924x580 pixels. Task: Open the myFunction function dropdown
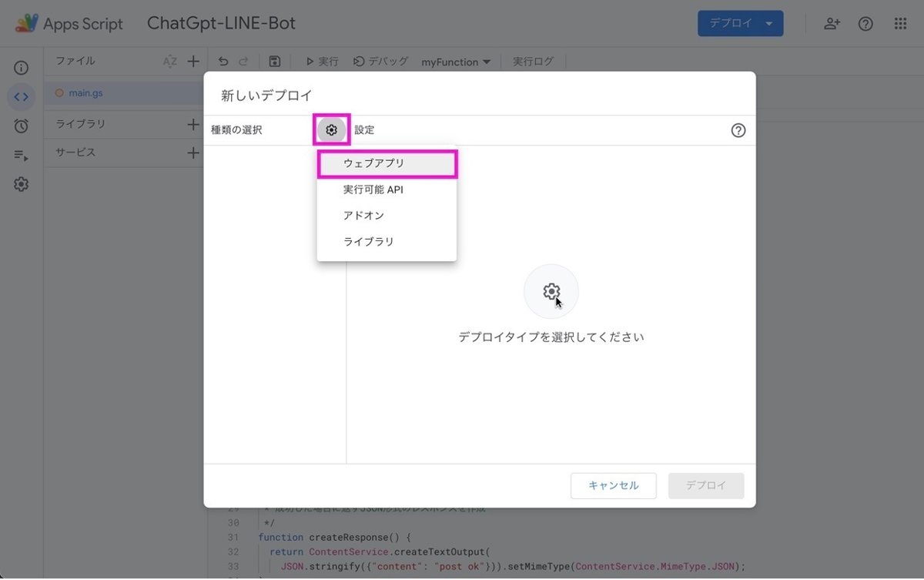click(x=456, y=62)
